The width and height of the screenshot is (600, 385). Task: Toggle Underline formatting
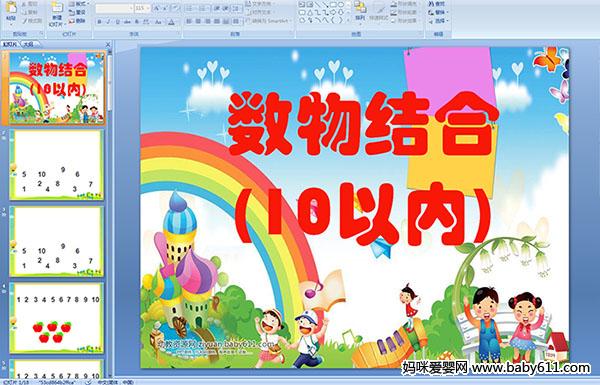point(117,22)
